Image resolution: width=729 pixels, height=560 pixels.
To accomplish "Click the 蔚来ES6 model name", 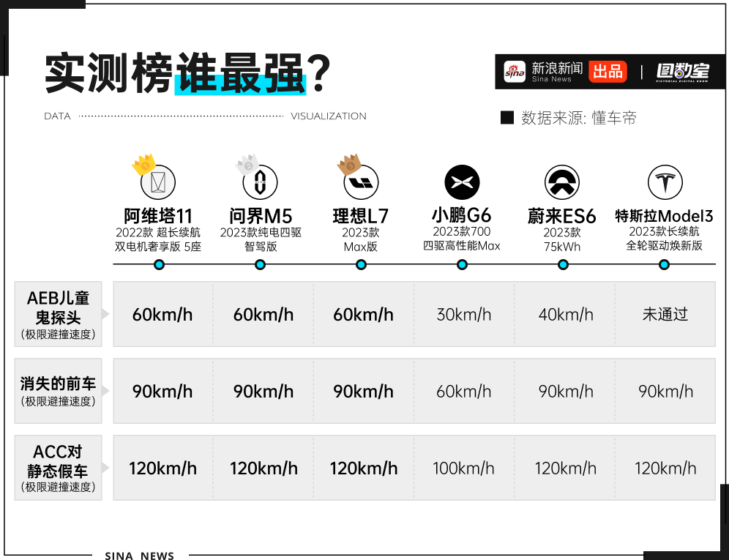I will pos(561,216).
